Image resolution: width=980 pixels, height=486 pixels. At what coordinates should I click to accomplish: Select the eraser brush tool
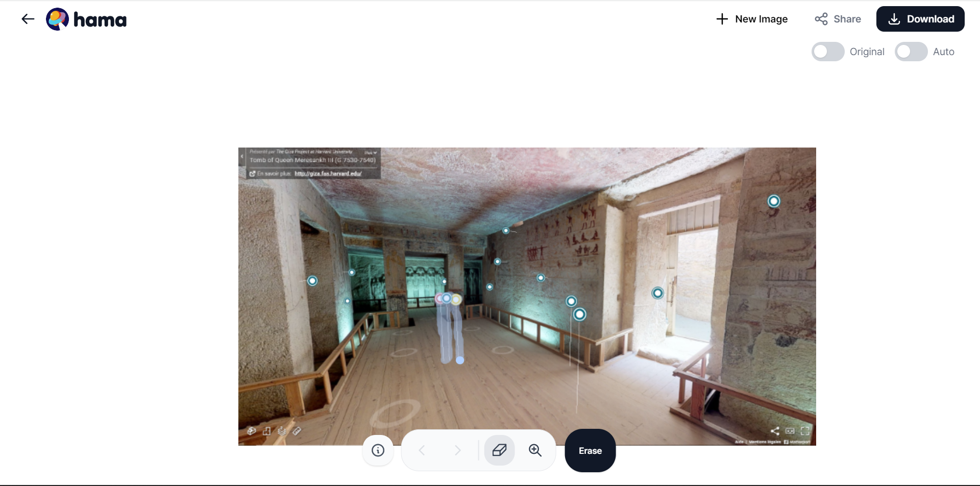(x=499, y=450)
